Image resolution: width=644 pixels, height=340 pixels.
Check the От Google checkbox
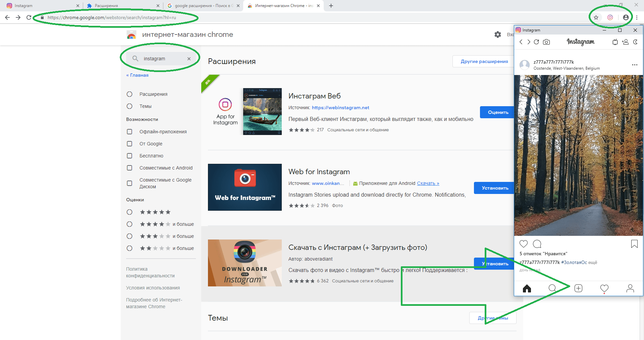click(x=129, y=144)
